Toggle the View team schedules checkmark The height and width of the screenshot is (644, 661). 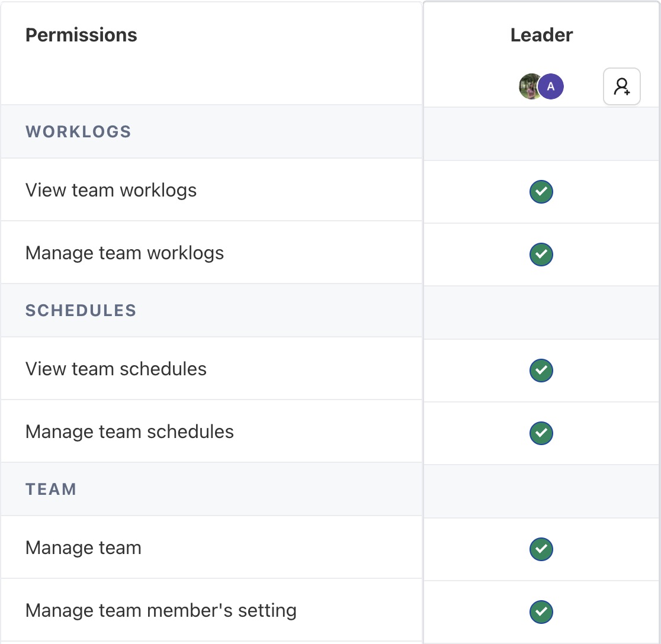click(541, 371)
